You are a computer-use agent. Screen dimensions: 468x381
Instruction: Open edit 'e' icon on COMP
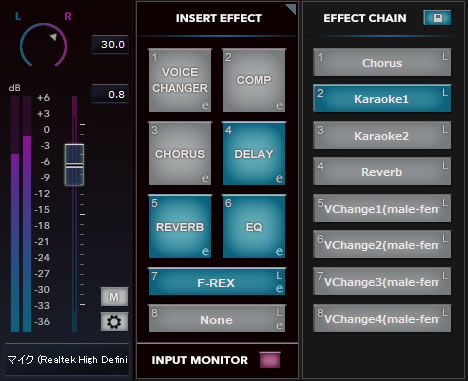279,105
